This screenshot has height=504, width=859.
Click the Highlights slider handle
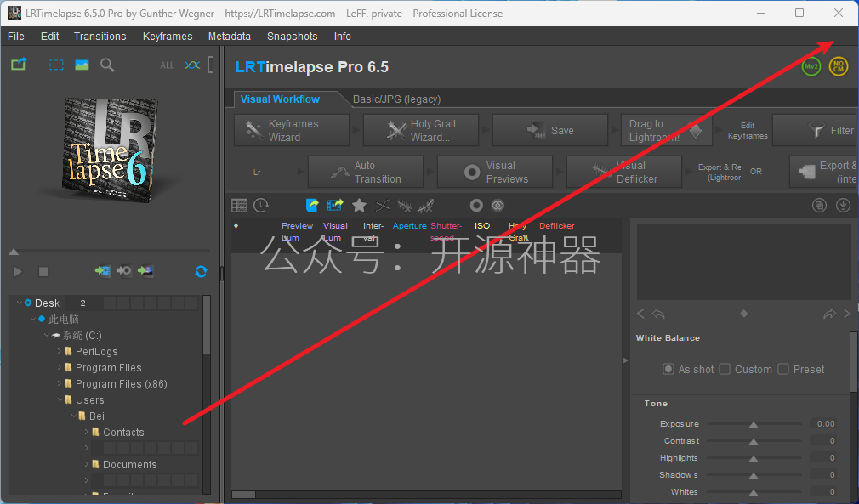(754, 459)
